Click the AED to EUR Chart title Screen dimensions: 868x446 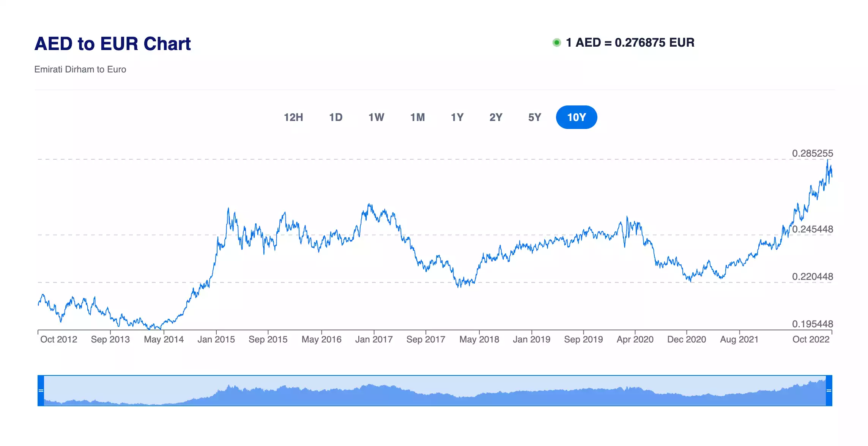112,44
